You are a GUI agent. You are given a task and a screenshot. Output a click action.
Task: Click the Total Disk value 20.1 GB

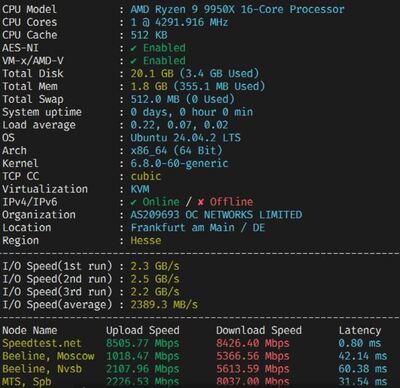tap(152, 73)
